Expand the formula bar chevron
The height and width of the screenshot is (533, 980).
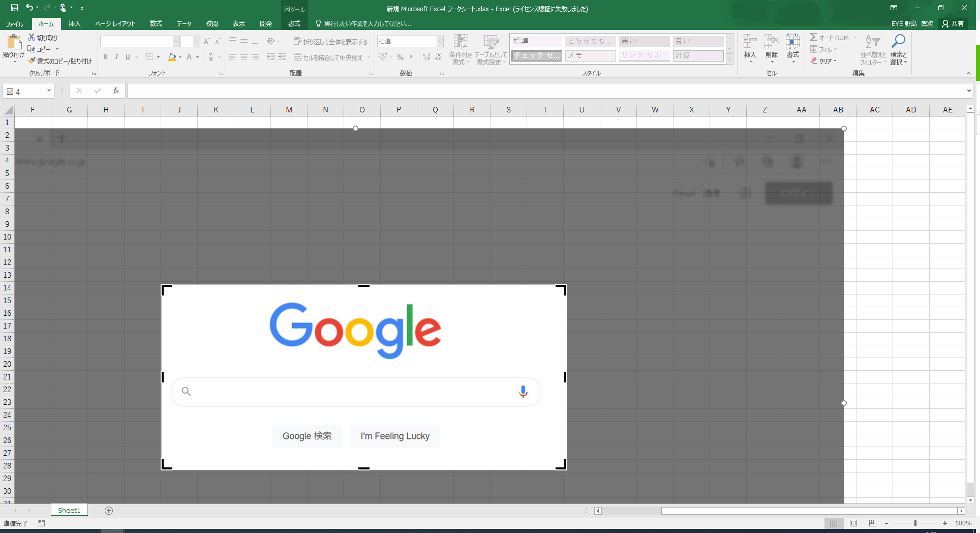click(969, 91)
